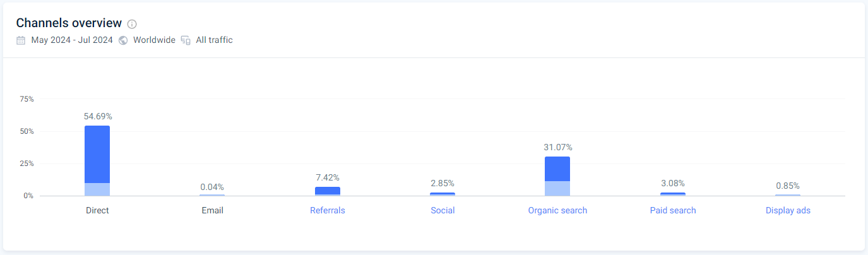This screenshot has width=868, height=255.
Task: Click the 31.07% value label
Action: point(557,147)
